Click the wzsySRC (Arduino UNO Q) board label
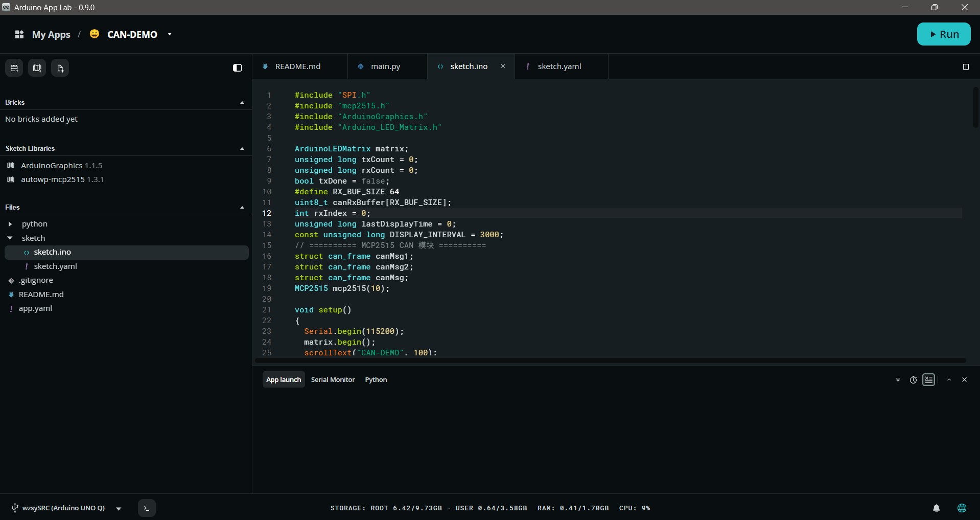This screenshot has height=520, width=980. coord(63,508)
